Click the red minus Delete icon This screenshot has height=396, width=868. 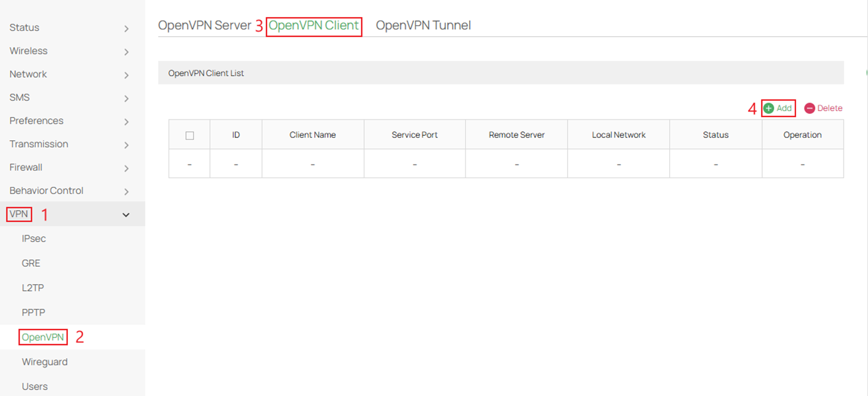point(809,108)
